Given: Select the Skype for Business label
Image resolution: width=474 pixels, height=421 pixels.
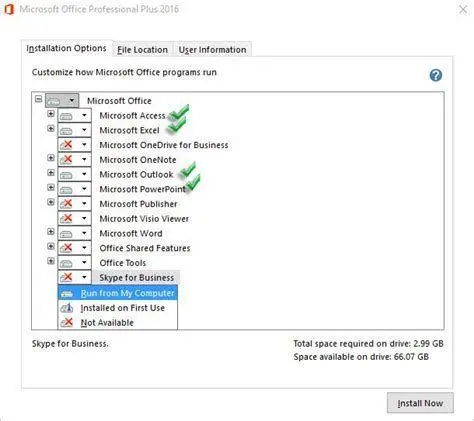Looking at the screenshot, I should pyautogui.click(x=136, y=277).
